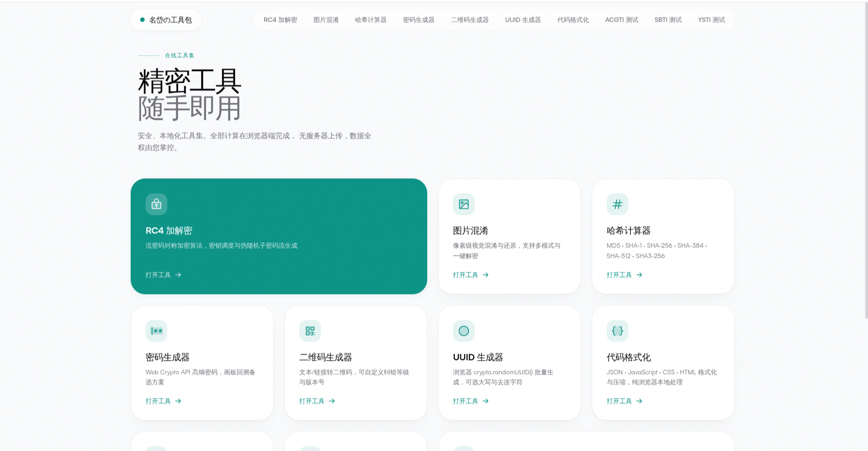This screenshot has height=451, width=868.
Task: Click the arrow beside UUID 生成器 打开工具
Action: pyautogui.click(x=486, y=401)
